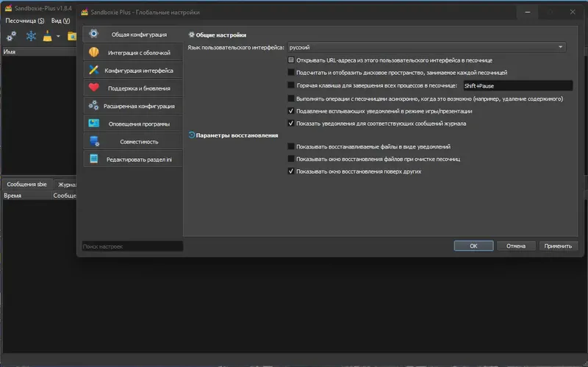Switch to the Сообщения sbie tab

(x=26, y=185)
